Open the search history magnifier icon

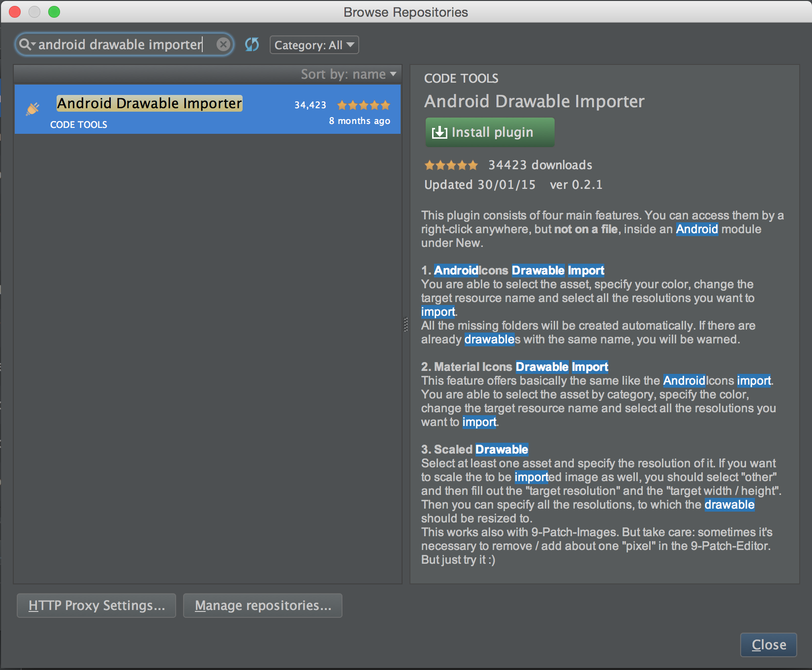point(26,45)
